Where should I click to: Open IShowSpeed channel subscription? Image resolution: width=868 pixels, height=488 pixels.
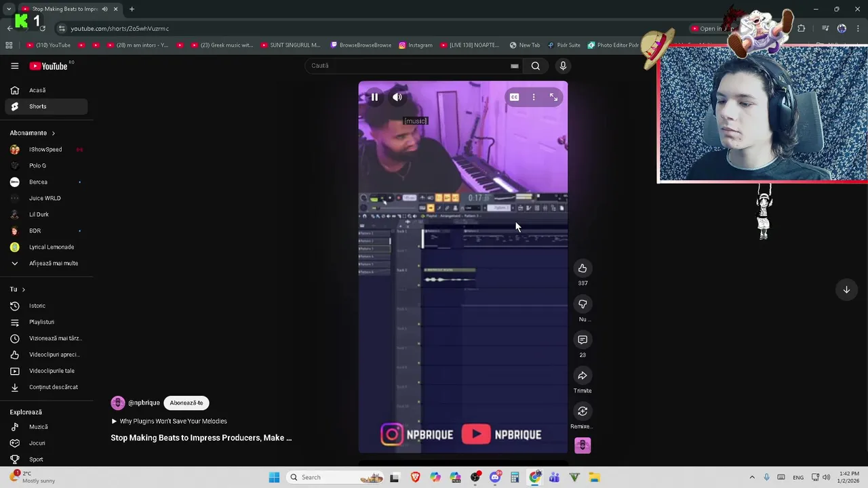tap(46, 149)
